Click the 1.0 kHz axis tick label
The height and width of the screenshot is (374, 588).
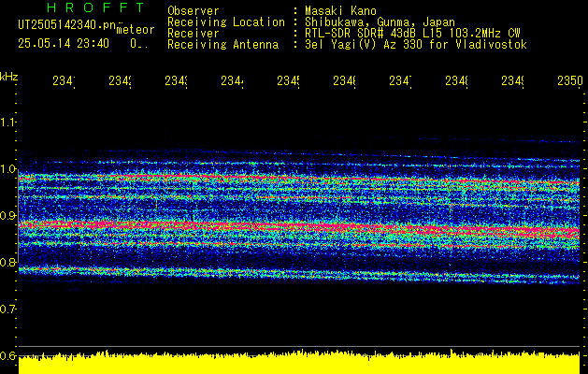(x=7, y=169)
